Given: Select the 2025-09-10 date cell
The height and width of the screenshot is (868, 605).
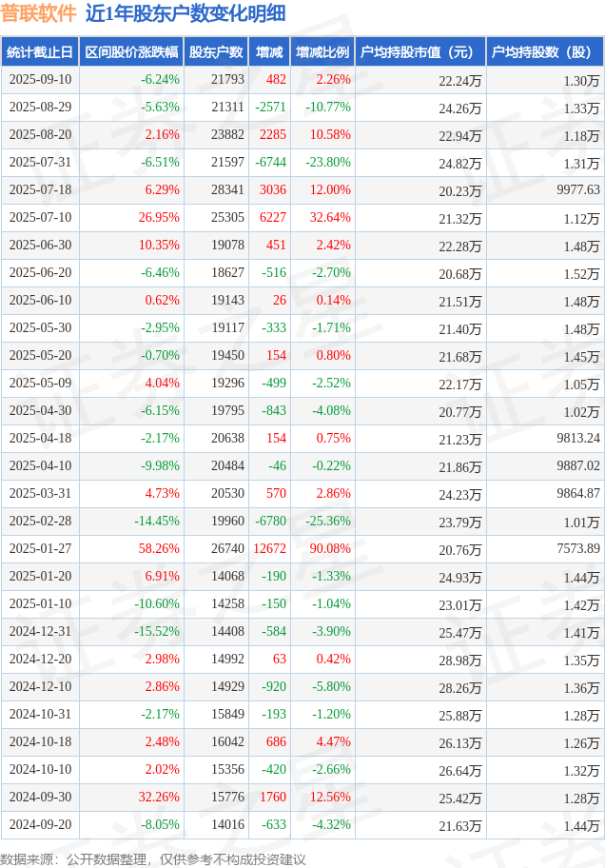Looking at the screenshot, I should 40,80.
